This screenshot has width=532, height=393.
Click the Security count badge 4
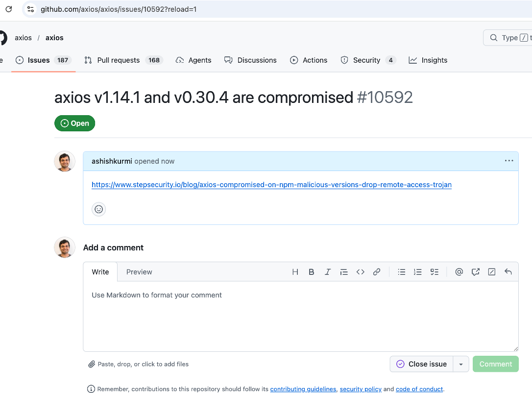coord(390,60)
